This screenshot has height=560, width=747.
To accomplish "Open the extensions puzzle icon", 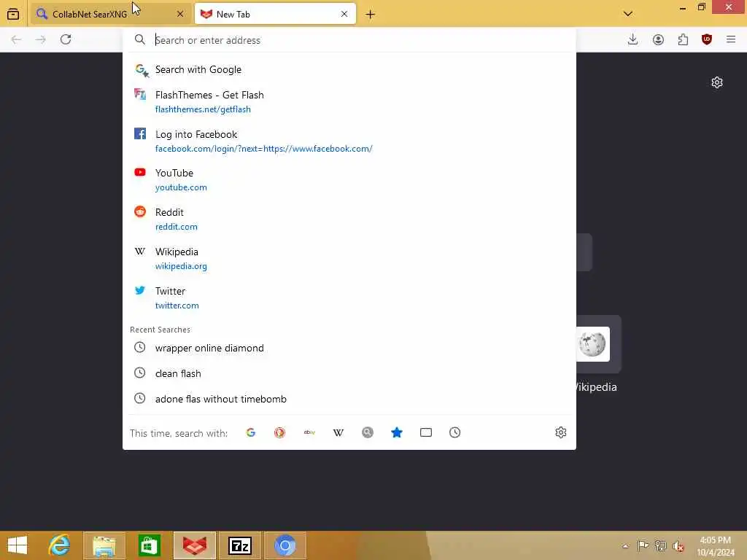I will 683,39.
